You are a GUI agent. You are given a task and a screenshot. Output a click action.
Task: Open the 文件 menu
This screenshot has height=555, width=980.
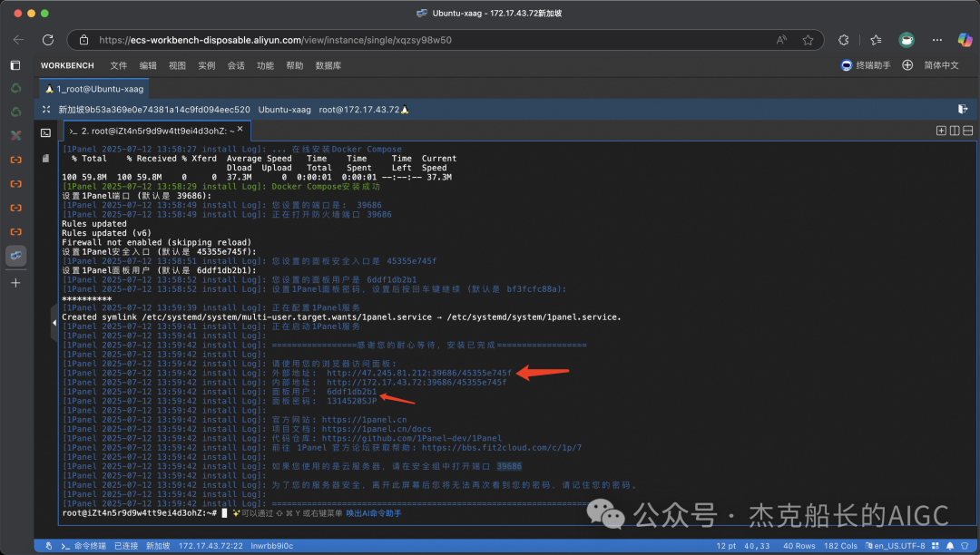click(x=118, y=65)
